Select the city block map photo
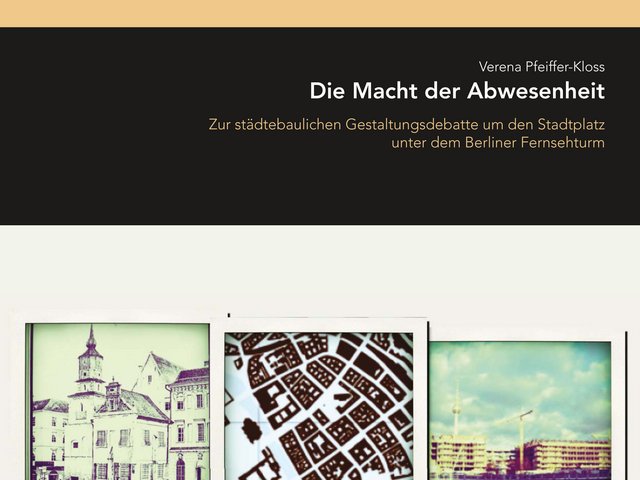Screen dimensions: 640x480 pyautogui.click(x=319, y=406)
